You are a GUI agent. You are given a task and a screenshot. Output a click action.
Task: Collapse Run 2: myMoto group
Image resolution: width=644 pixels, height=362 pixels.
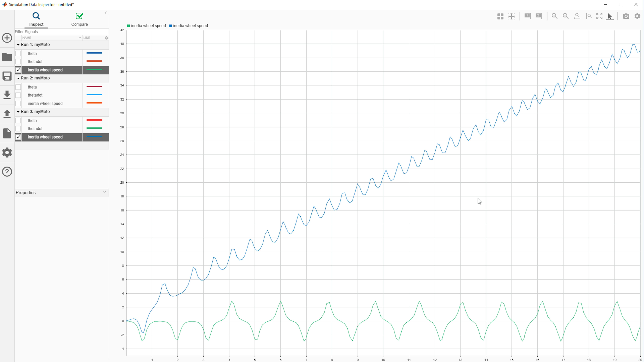[x=18, y=78]
